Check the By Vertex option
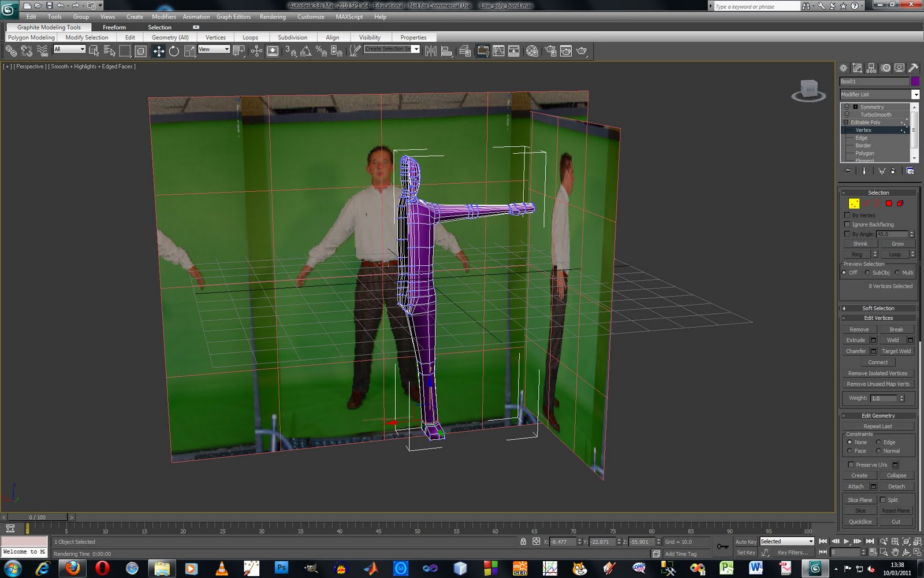 (x=847, y=215)
